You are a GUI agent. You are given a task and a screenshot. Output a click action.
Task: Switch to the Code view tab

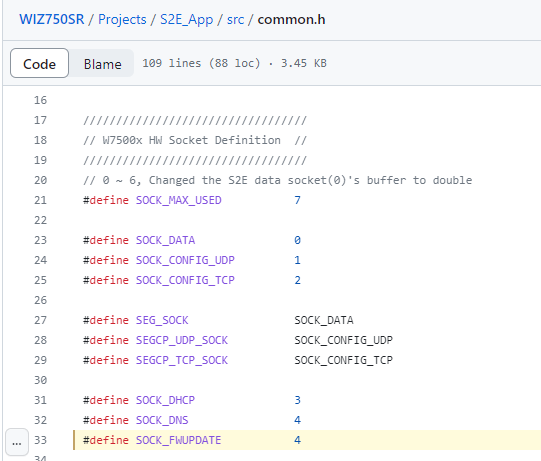[39, 63]
